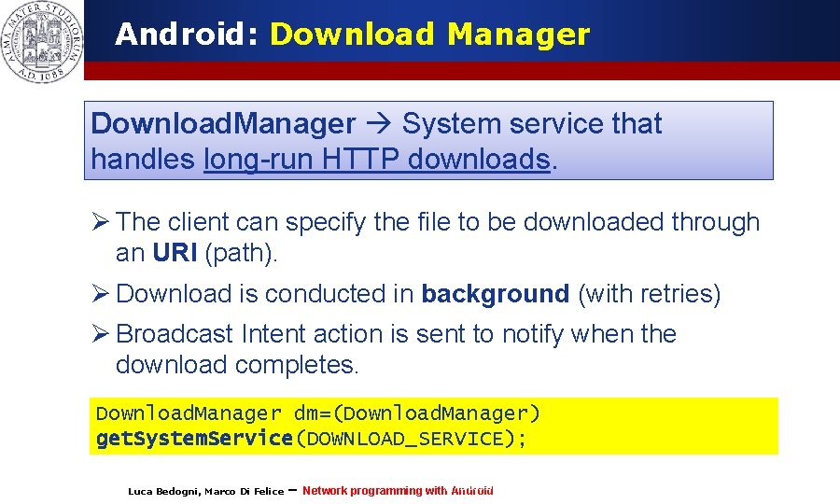The height and width of the screenshot is (504, 840).
Task: Click the bullet arrow before 'The client can specify'
Action: 100,221
